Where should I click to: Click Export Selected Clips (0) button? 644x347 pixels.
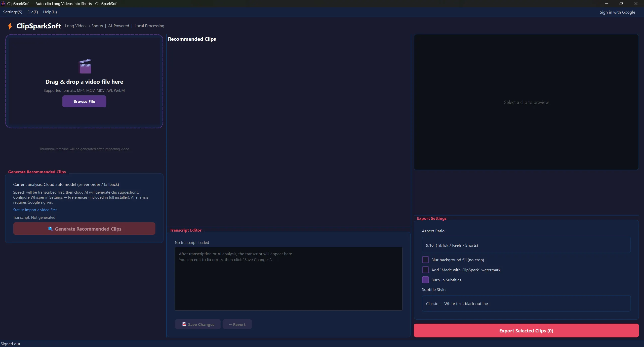pos(526,331)
